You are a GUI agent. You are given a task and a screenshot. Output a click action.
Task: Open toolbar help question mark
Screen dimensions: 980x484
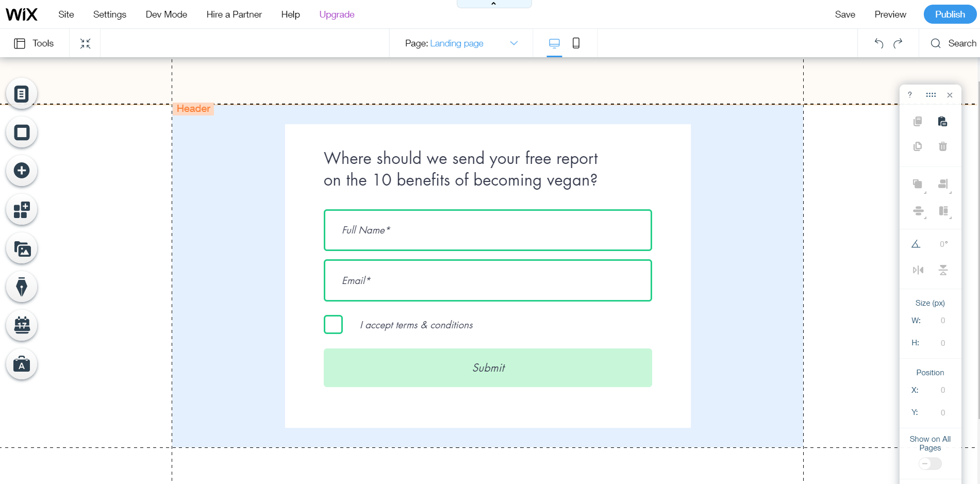click(x=910, y=95)
